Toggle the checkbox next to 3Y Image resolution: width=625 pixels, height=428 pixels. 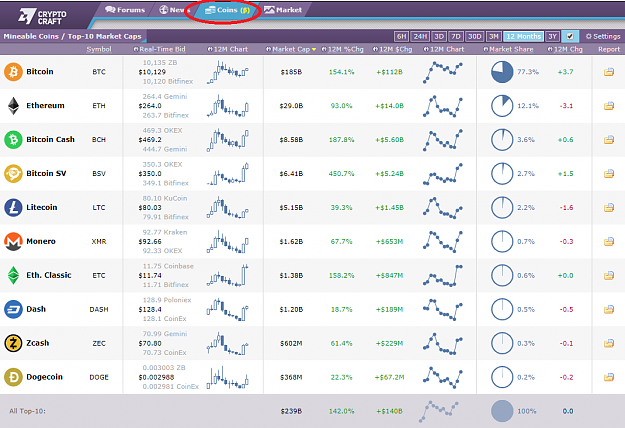tap(570, 36)
